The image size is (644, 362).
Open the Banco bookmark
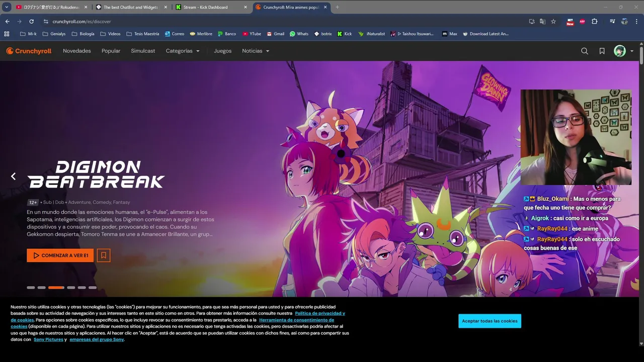pos(227,34)
